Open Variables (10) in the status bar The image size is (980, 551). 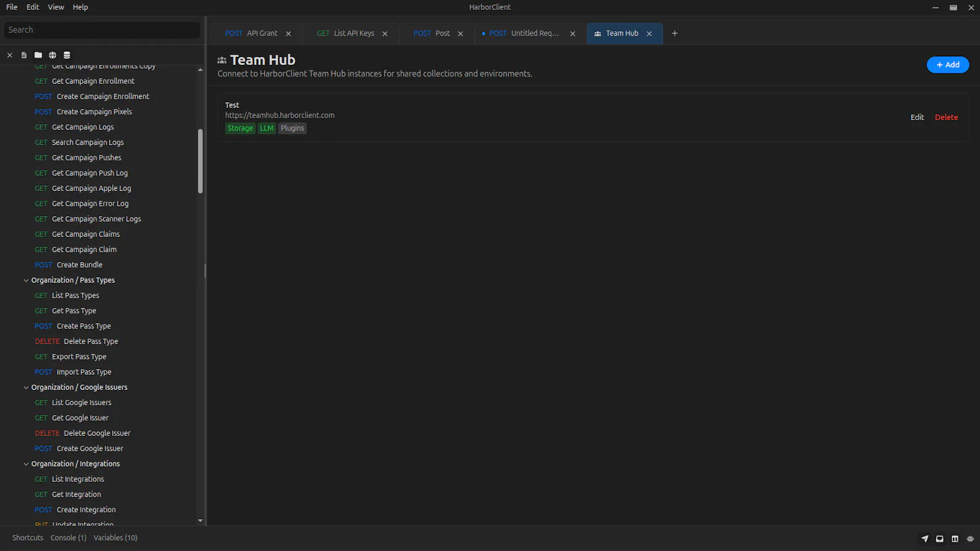(115, 538)
